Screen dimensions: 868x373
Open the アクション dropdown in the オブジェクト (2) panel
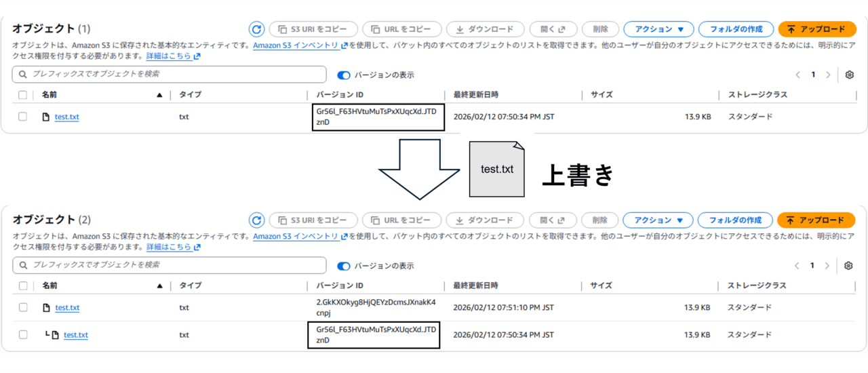658,220
